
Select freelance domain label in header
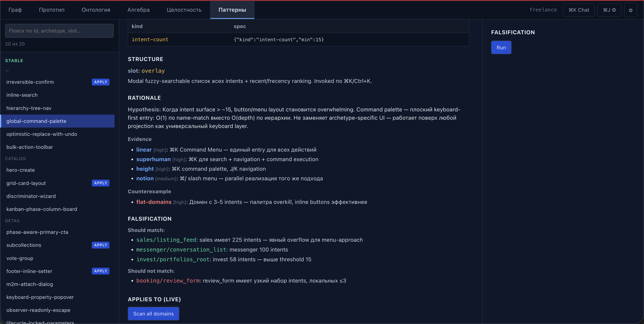(x=543, y=10)
